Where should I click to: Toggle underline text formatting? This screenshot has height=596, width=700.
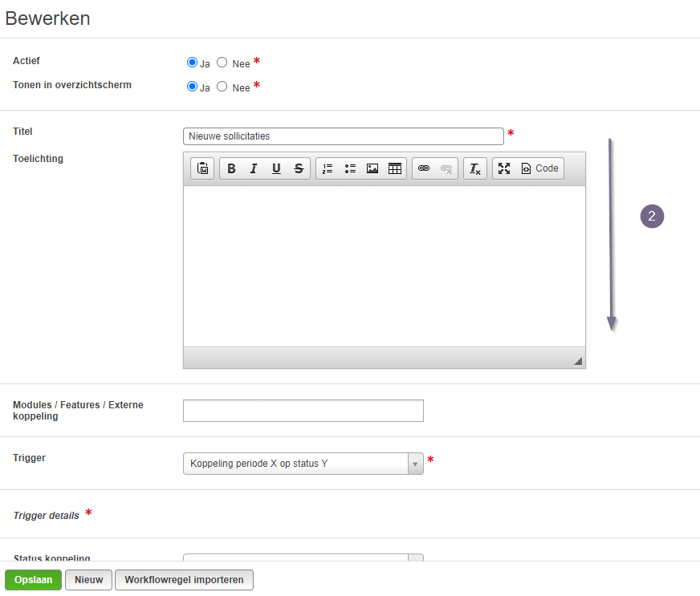276,168
